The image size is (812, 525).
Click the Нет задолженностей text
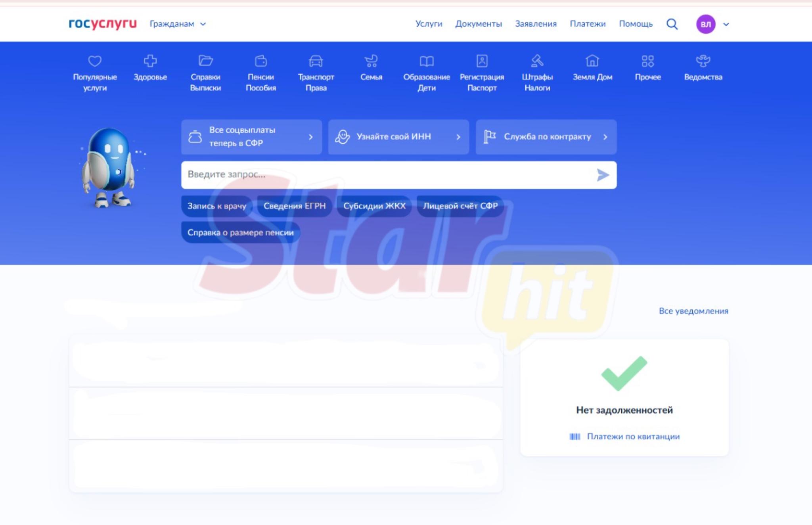pyautogui.click(x=624, y=410)
